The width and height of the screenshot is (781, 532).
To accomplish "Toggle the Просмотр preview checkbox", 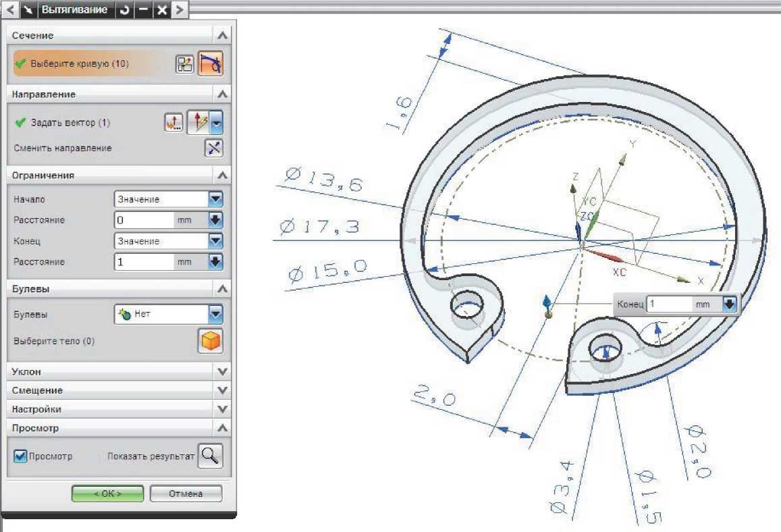I will [x=20, y=456].
